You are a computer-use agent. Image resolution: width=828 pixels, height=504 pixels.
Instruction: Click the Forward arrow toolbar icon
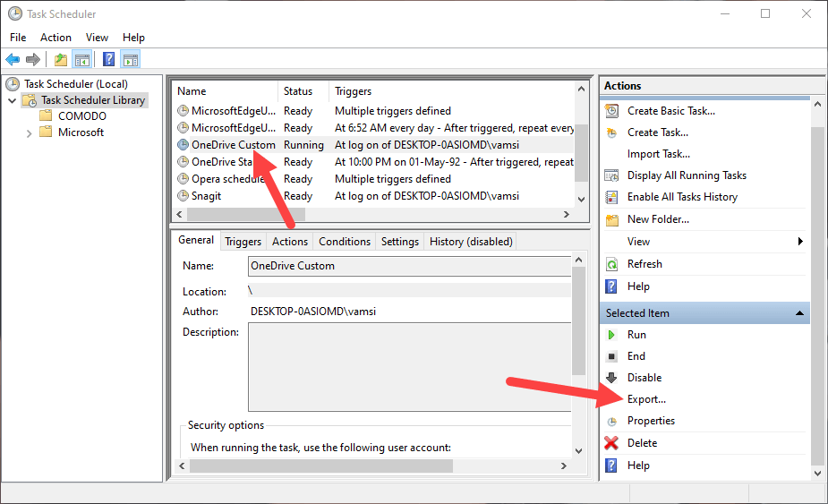point(33,59)
